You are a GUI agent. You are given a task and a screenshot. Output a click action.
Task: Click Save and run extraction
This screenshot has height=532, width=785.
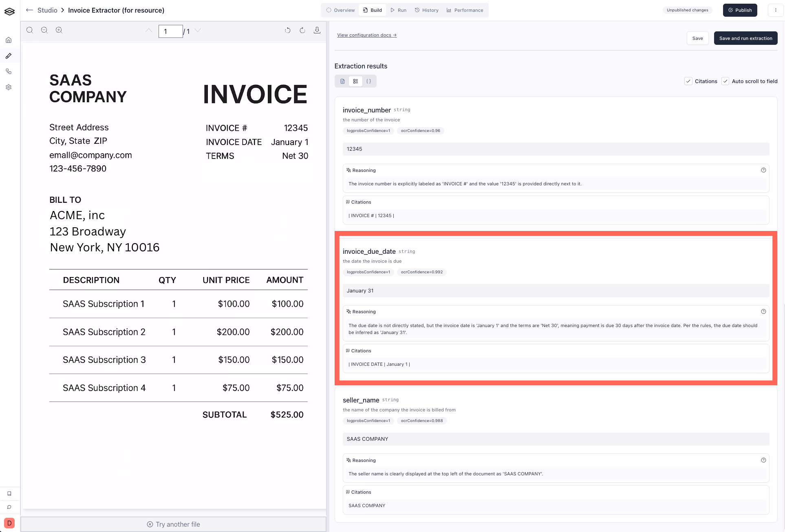pos(745,38)
